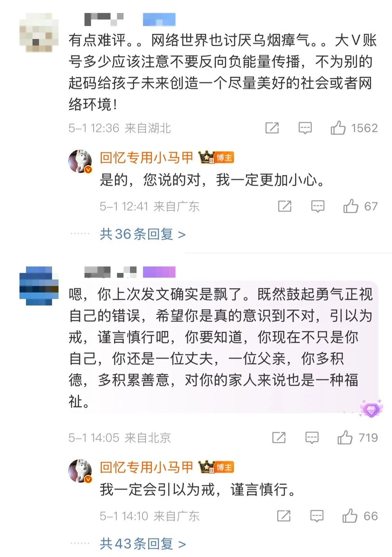Tap blogger's dog avatar in second reply
This screenshot has height=557, width=392.
[x=80, y=471]
